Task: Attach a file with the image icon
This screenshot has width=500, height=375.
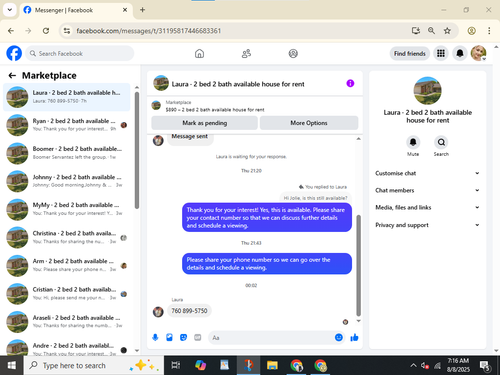Action: click(169, 338)
